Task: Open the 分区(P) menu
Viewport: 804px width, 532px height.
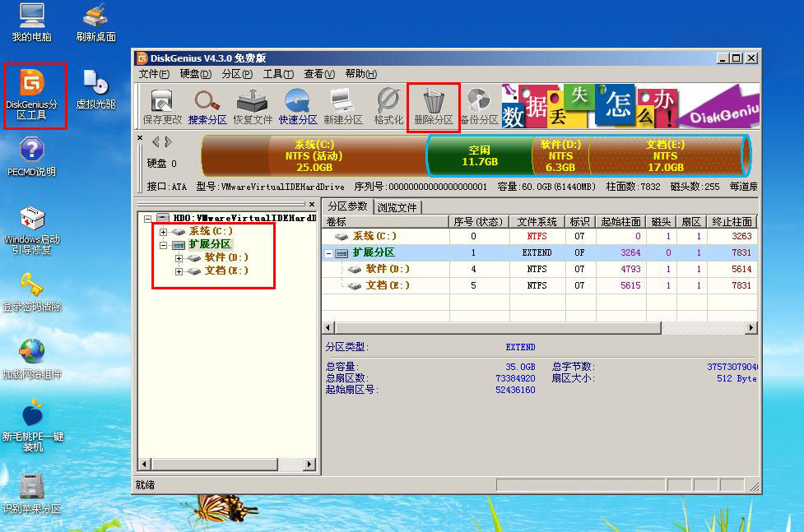Action: click(237, 74)
